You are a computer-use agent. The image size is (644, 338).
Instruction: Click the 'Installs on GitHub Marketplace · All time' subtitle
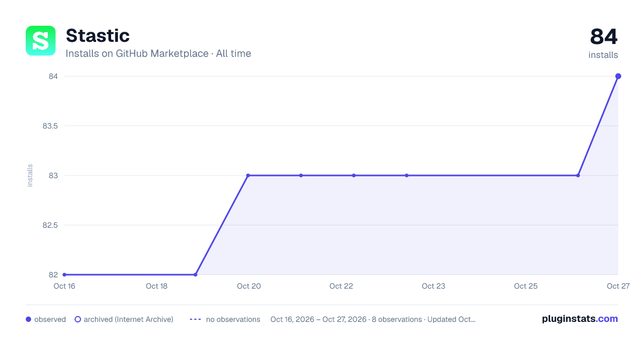(158, 54)
